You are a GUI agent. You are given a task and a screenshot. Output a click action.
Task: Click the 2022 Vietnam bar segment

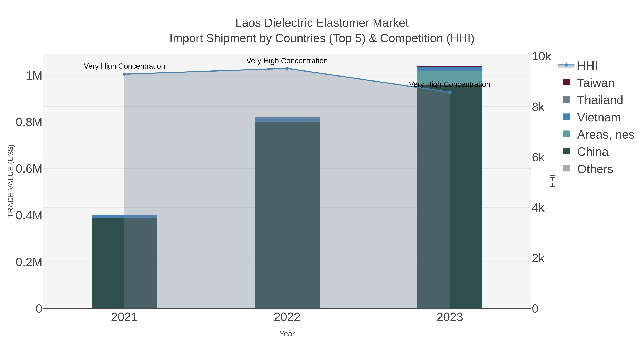click(287, 120)
